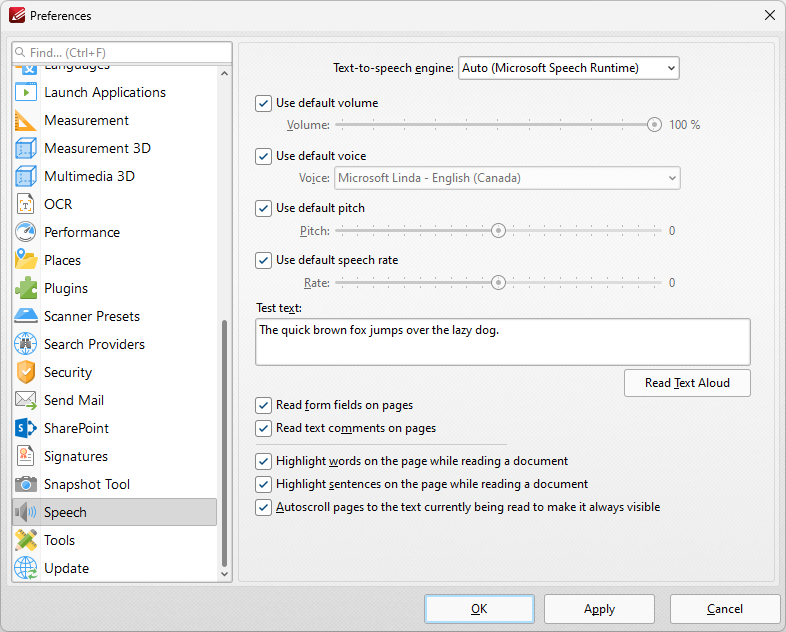This screenshot has height=632, width=786.
Task: Click the Update globe icon
Action: click(26, 568)
